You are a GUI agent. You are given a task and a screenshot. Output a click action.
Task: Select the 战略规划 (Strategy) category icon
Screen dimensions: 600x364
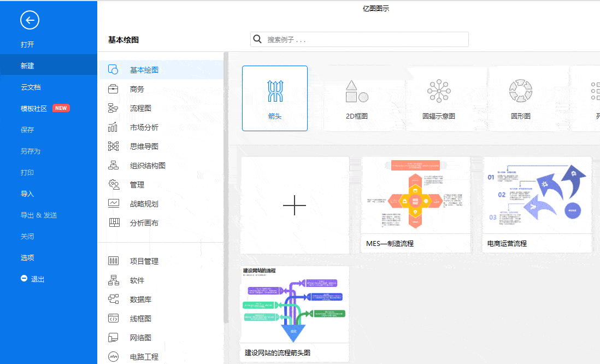(x=114, y=203)
